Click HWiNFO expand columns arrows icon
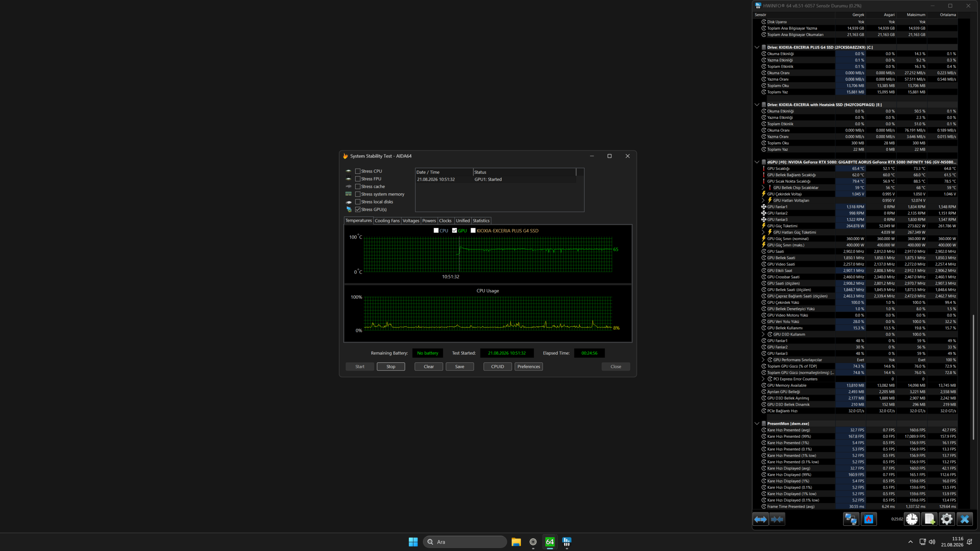980x551 pixels. (760, 519)
